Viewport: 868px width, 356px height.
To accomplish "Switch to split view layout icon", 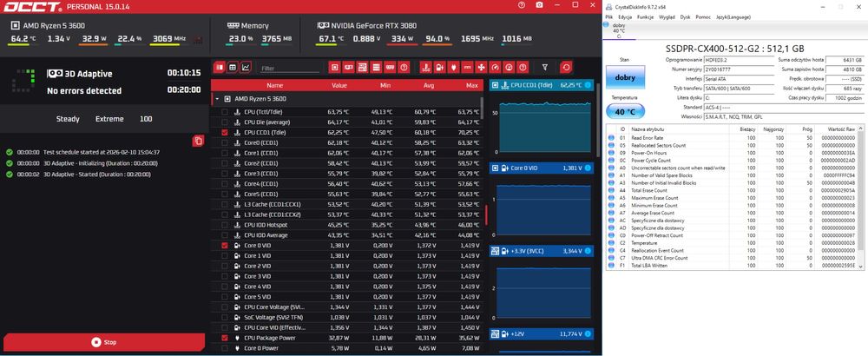I will point(220,67).
